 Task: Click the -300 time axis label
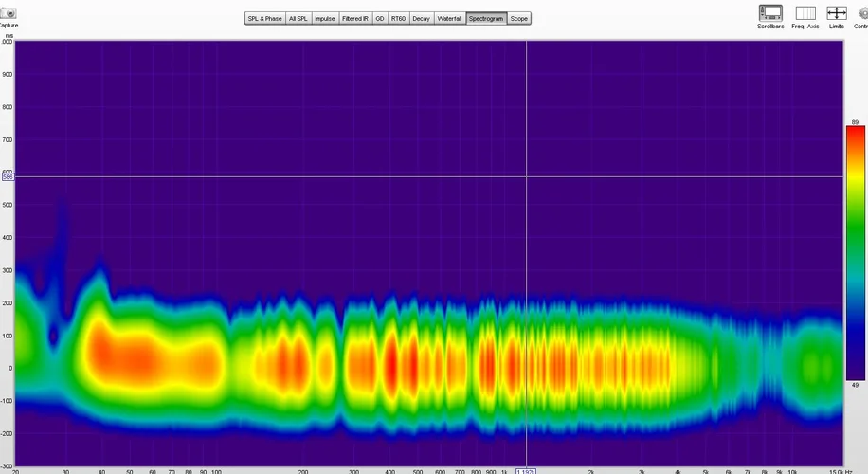6,466
